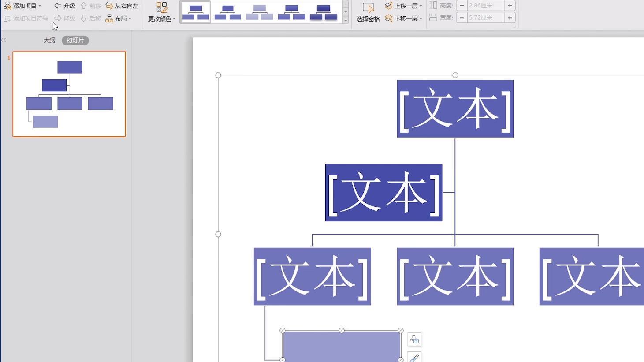Click the top-left corner handle of SmartArt frame
Image resolution: width=644 pixels, height=362 pixels.
click(x=218, y=75)
